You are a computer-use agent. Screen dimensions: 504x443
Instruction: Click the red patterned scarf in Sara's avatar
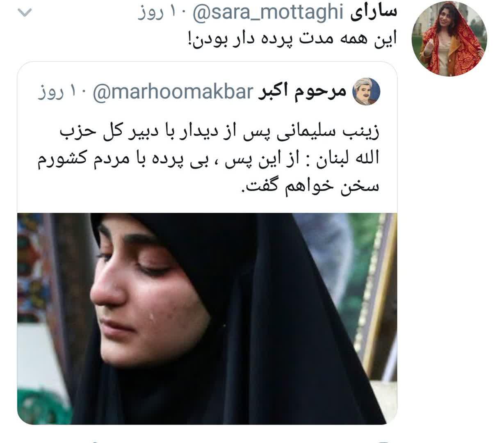(x=465, y=45)
